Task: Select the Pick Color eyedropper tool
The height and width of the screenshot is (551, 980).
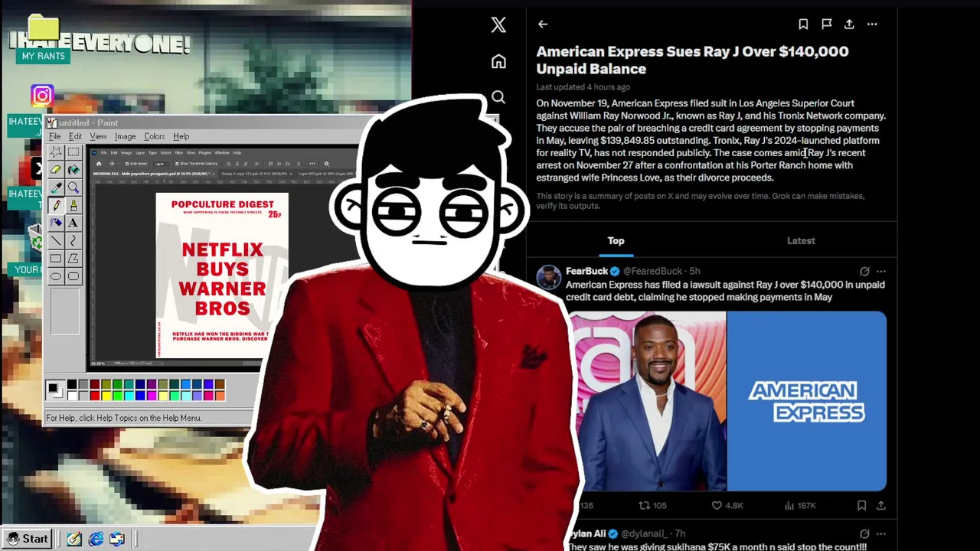Action: (56, 187)
